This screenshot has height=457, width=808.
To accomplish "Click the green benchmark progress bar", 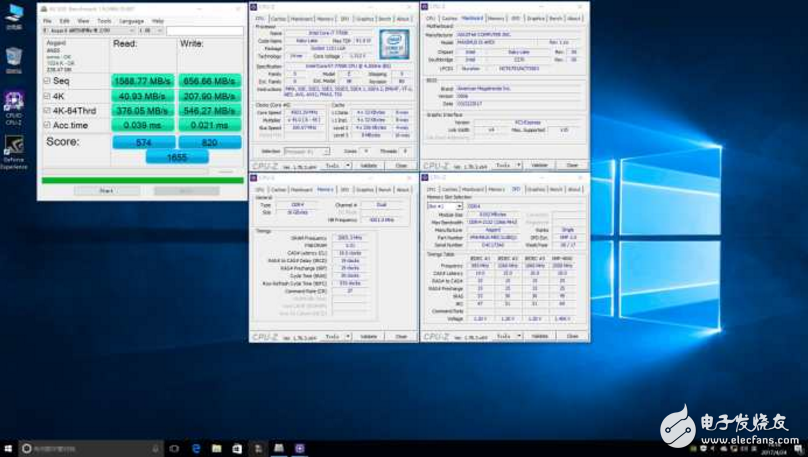I will click(x=140, y=180).
